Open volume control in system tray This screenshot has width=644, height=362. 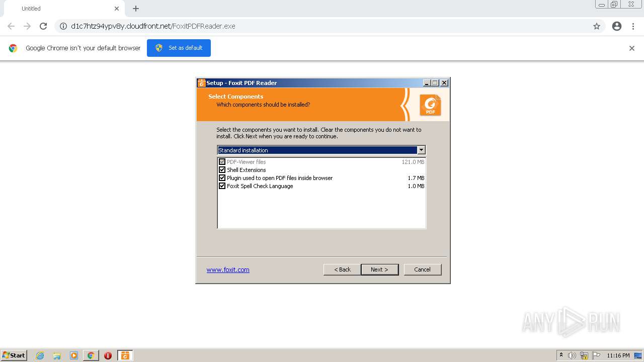coord(572,355)
